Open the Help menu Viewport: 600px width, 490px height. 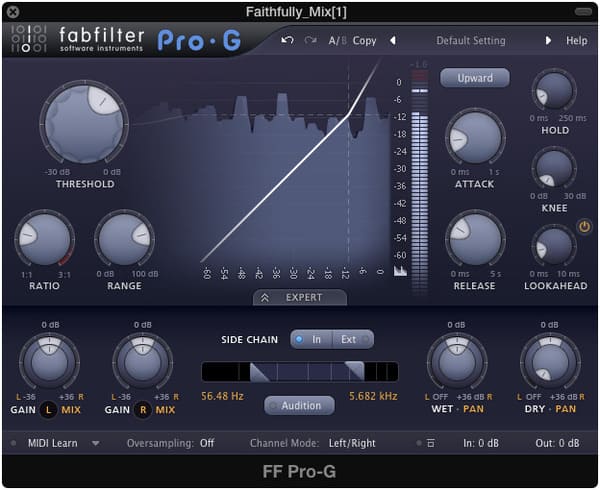click(577, 41)
